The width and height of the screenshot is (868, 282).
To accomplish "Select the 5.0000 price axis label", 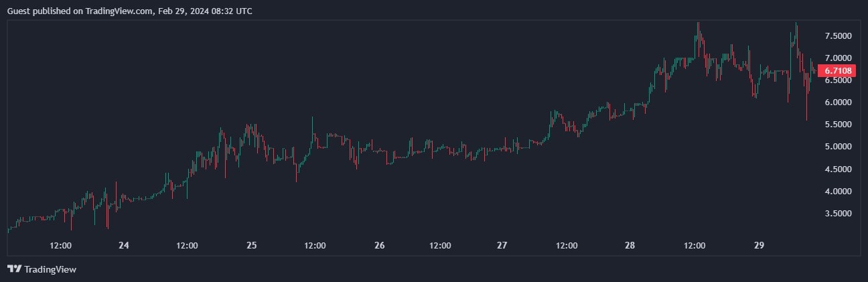I will (838, 147).
